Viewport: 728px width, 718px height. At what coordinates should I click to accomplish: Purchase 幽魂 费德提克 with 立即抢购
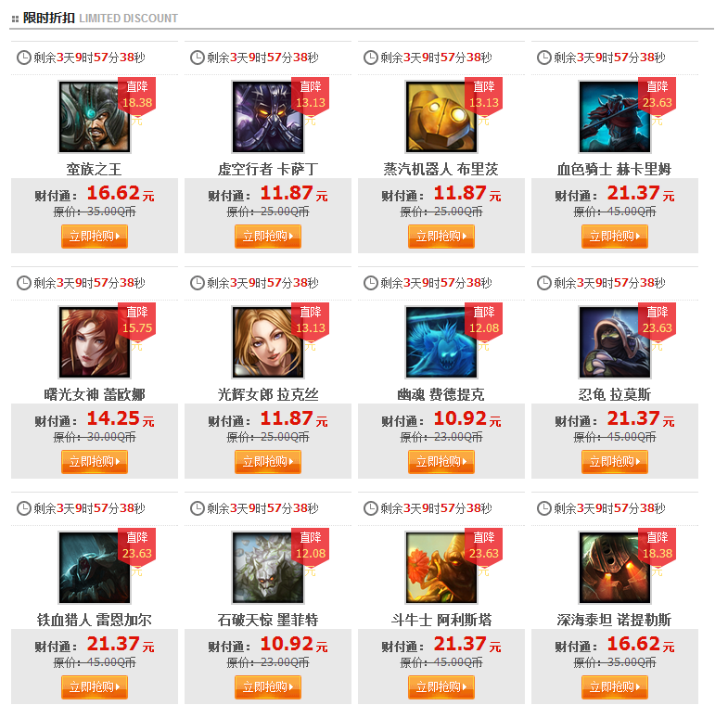441,462
